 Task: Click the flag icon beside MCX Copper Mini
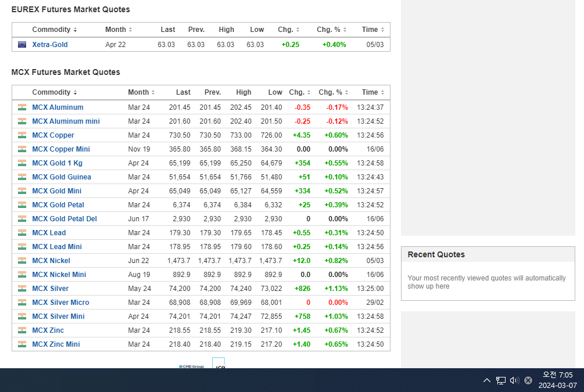22,149
